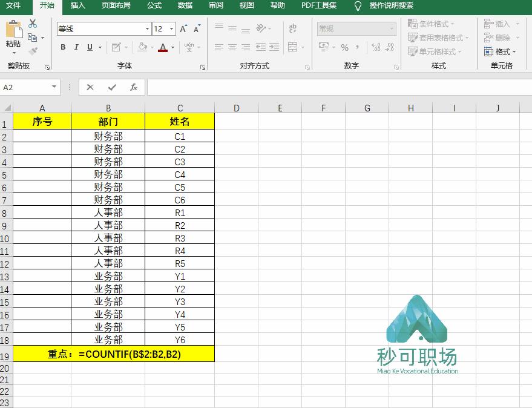Switch to the 插入 ribbon tab
The height and width of the screenshot is (408, 532).
(77, 6)
